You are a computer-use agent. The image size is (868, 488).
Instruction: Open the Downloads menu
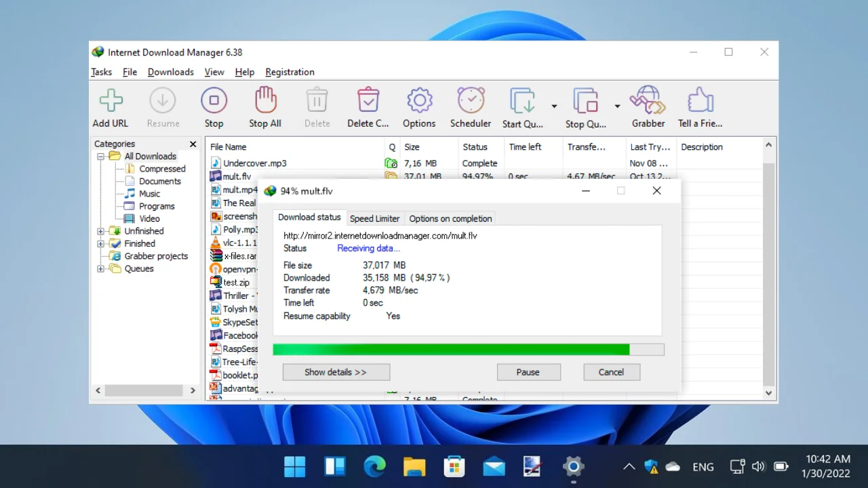[x=171, y=72]
